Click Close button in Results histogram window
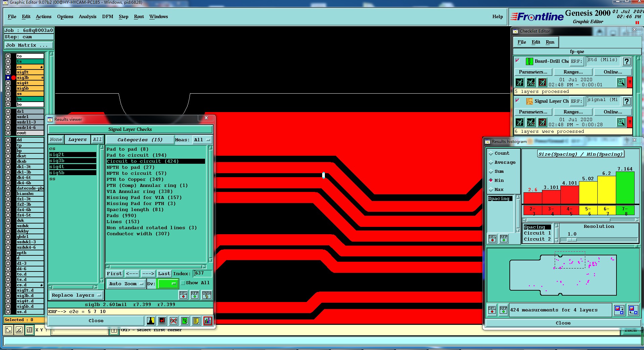The height and width of the screenshot is (350, 644). 563,323
